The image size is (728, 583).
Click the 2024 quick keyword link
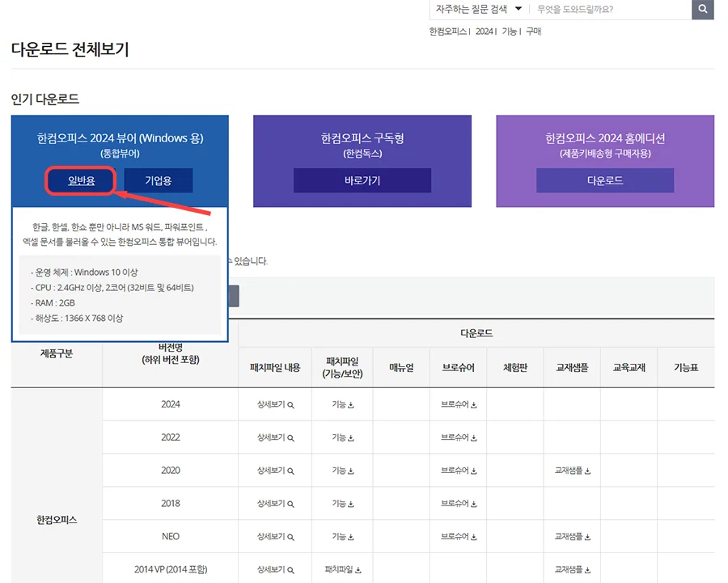(x=484, y=31)
